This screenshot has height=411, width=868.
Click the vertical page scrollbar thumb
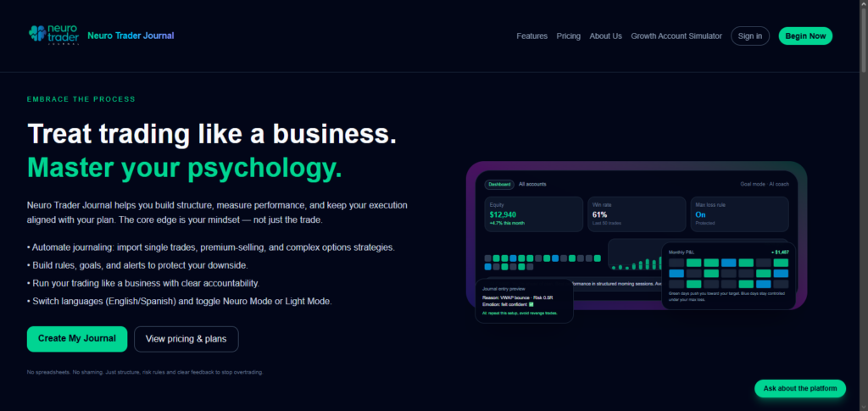coord(864,39)
